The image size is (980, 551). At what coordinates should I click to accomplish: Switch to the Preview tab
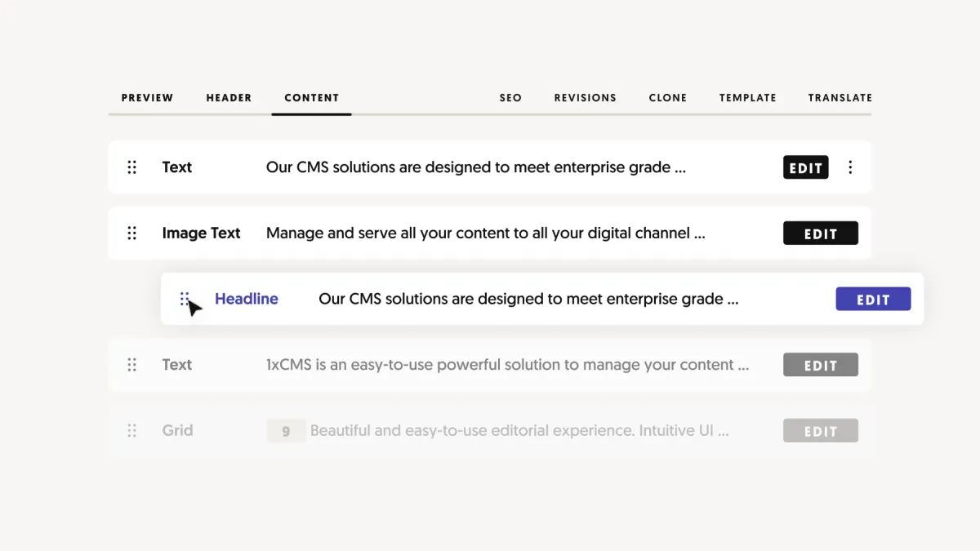click(148, 98)
